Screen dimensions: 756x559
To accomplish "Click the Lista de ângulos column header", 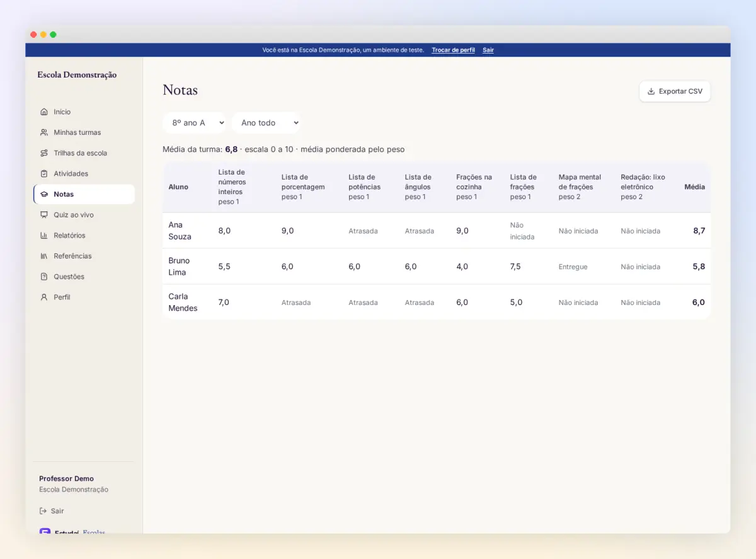I will click(x=418, y=187).
